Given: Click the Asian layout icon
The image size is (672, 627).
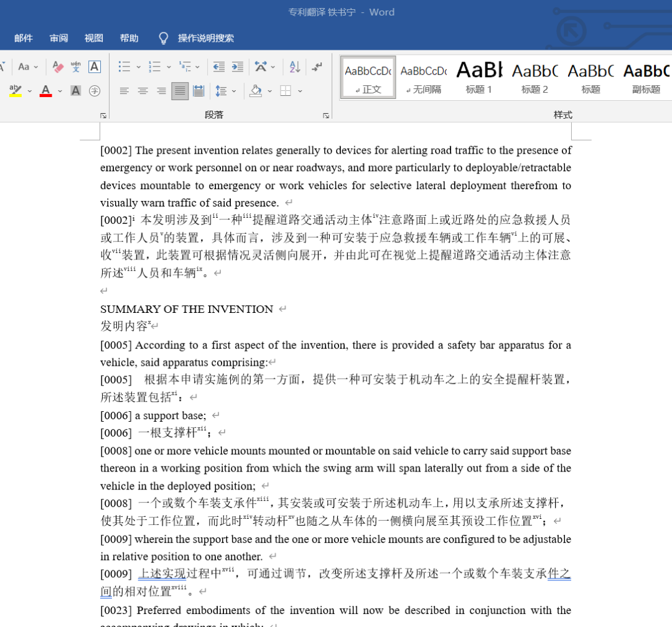Looking at the screenshot, I should point(261,67).
